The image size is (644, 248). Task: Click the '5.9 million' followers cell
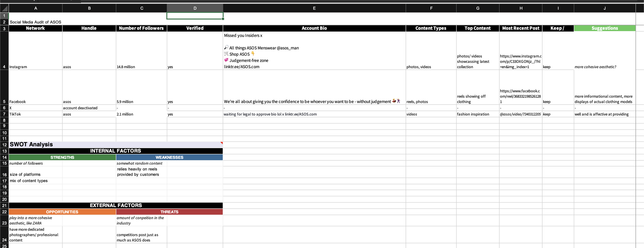[141, 87]
